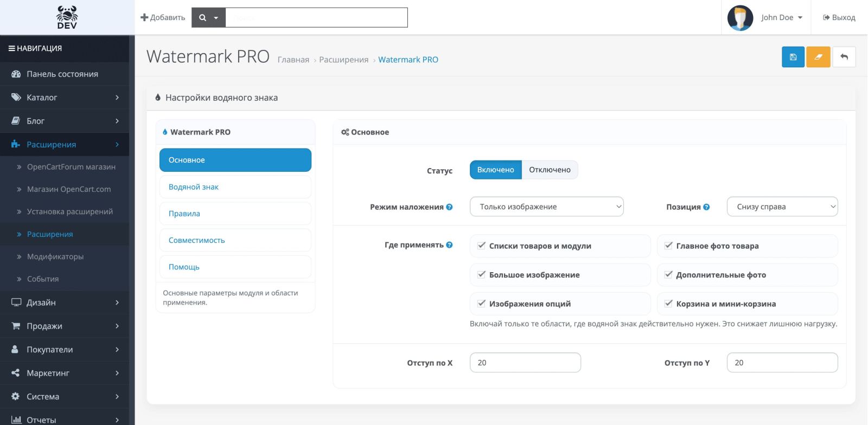Uncheck Списки товаров и модули
868x425 pixels.
481,245
